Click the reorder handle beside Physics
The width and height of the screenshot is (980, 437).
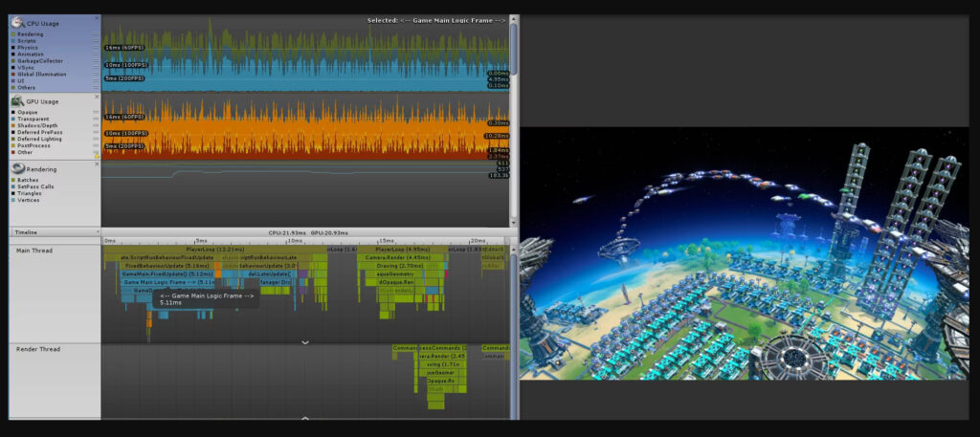click(x=96, y=48)
